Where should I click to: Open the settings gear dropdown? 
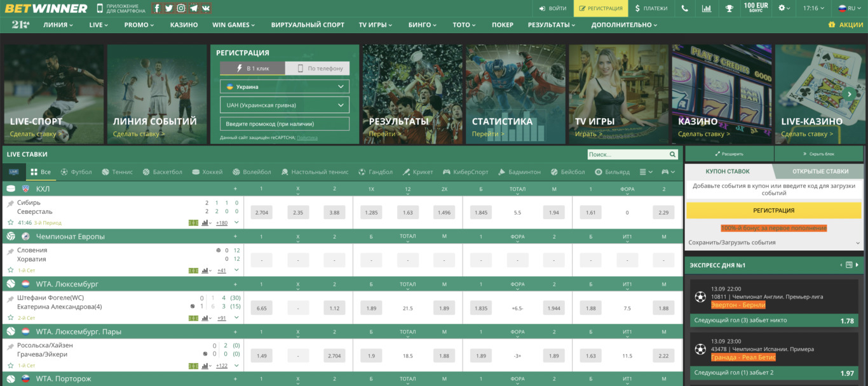click(785, 8)
